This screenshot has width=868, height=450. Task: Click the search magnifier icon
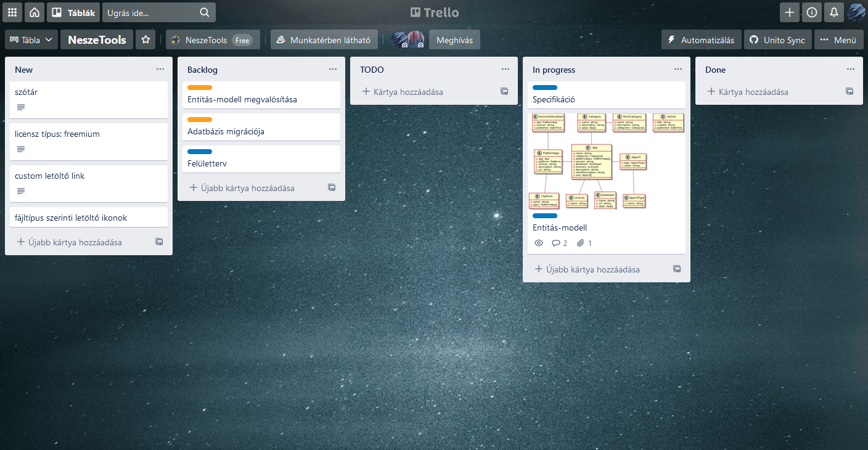click(205, 12)
